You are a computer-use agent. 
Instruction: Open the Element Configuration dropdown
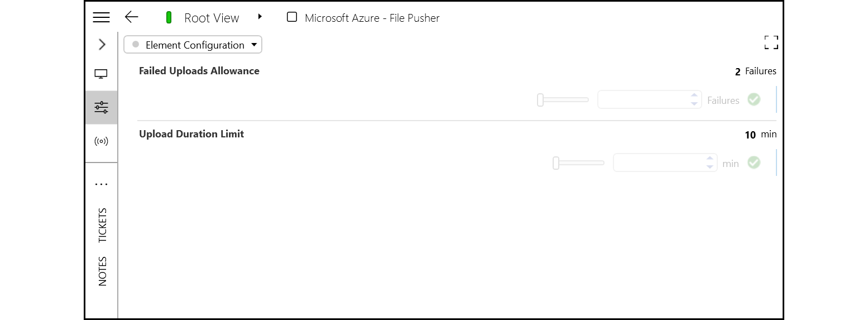tap(193, 45)
